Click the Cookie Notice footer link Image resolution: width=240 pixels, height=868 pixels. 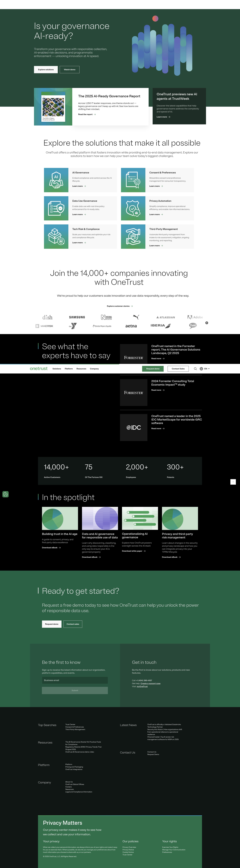pos(128,852)
